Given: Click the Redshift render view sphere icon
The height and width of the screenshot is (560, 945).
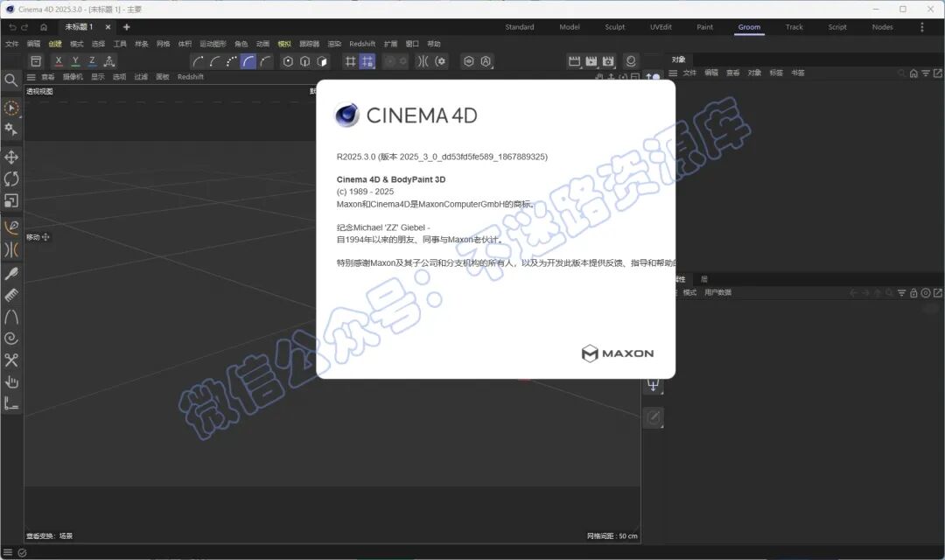Looking at the screenshot, I should click(631, 61).
